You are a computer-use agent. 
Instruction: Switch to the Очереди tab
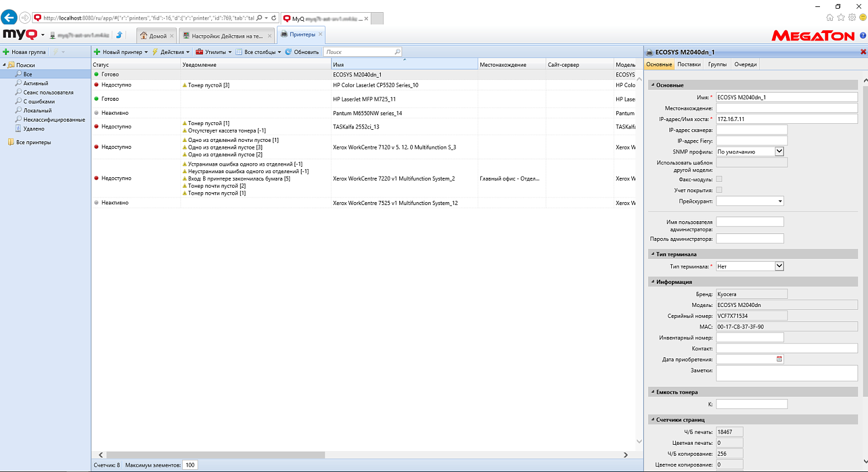coord(745,64)
